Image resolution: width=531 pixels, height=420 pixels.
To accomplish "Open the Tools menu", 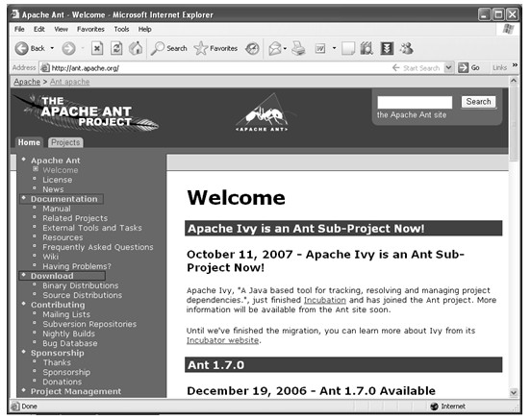I will (121, 30).
